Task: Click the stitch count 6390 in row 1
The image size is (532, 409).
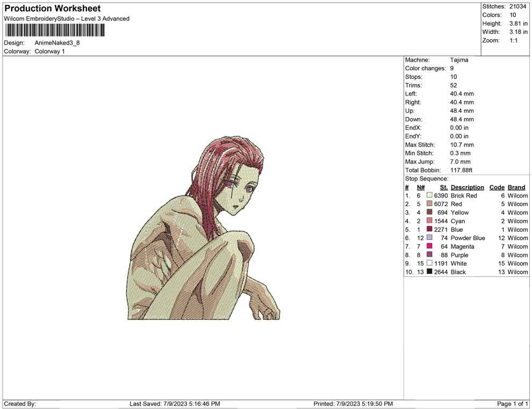Action: pyautogui.click(x=441, y=195)
